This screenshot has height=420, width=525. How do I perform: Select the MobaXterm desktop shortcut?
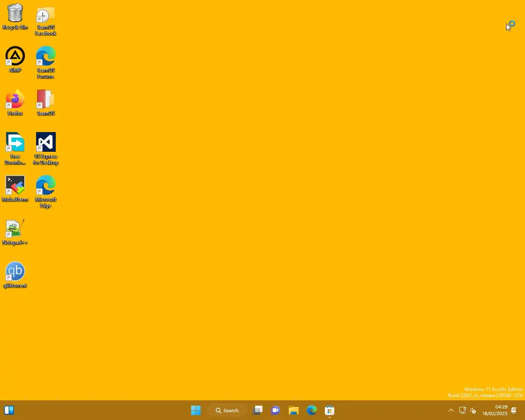pyautogui.click(x=15, y=189)
